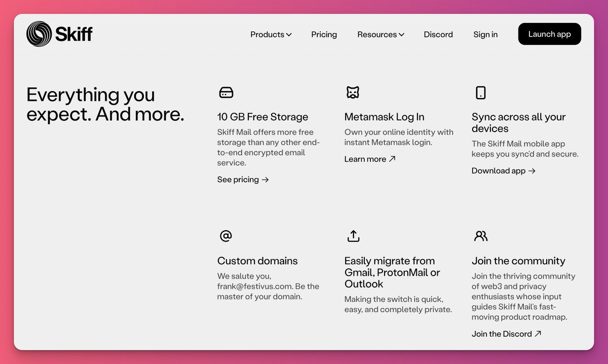Click the upload migrate icon
The width and height of the screenshot is (608, 364).
(353, 236)
